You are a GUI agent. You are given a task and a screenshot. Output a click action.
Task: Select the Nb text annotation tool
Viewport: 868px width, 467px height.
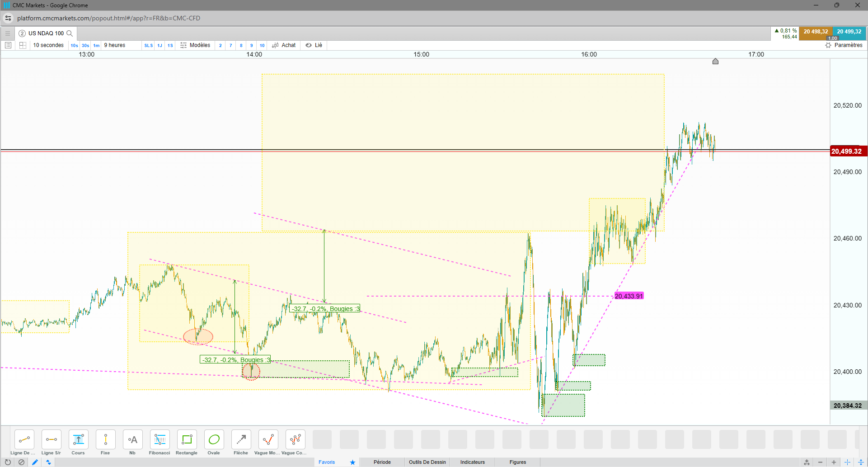coord(132,443)
